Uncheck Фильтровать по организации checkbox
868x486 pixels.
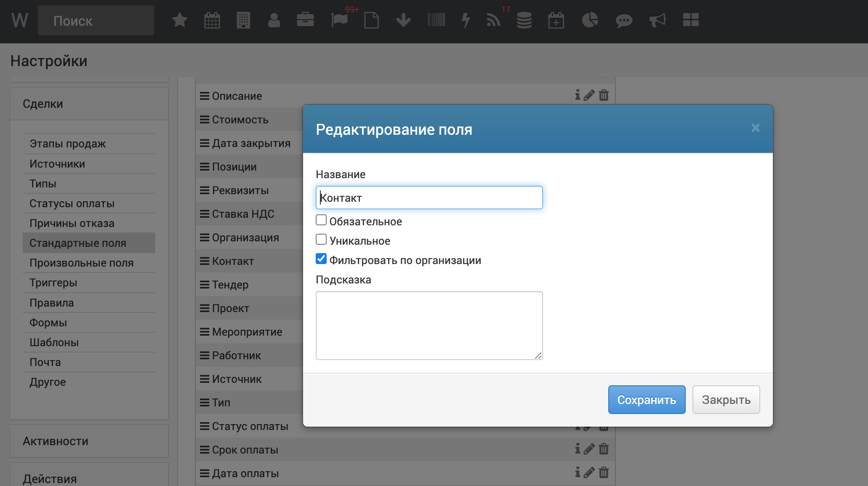pos(321,259)
